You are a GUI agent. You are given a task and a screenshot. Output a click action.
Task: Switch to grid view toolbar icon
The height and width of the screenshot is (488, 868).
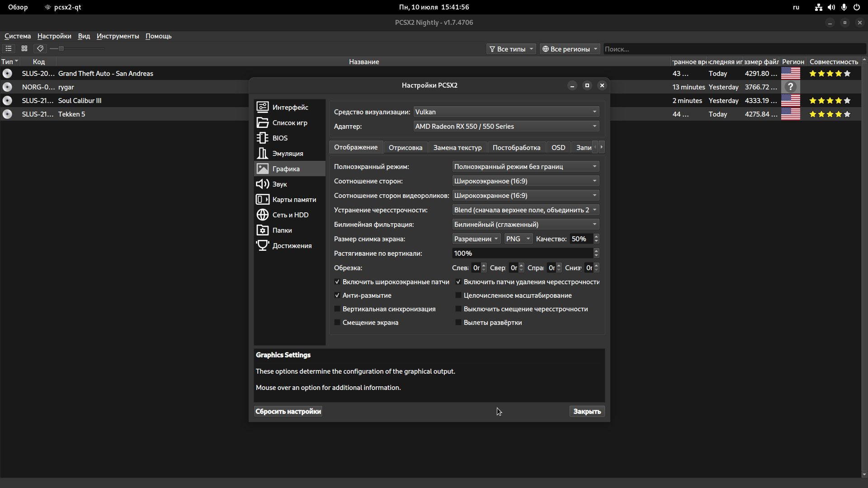click(x=24, y=48)
